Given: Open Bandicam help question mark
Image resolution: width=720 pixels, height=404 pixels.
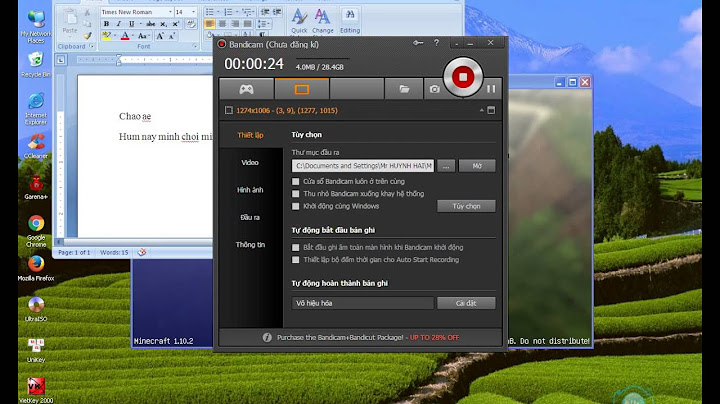Looking at the screenshot, I should 436,43.
